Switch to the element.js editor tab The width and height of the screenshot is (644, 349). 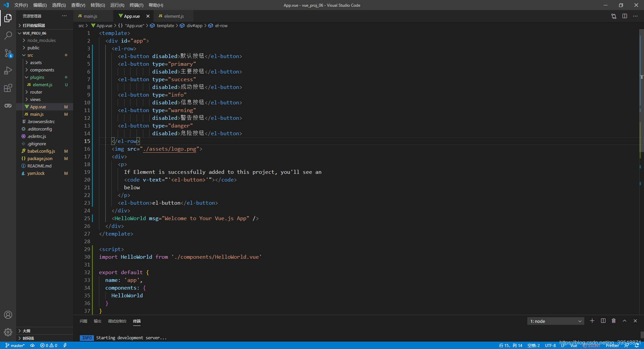(x=173, y=16)
